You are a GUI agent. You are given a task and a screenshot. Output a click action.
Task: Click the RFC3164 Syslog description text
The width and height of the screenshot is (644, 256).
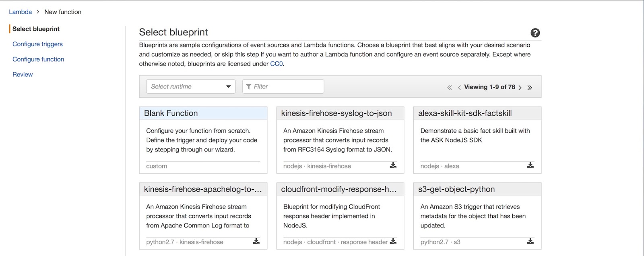click(337, 140)
